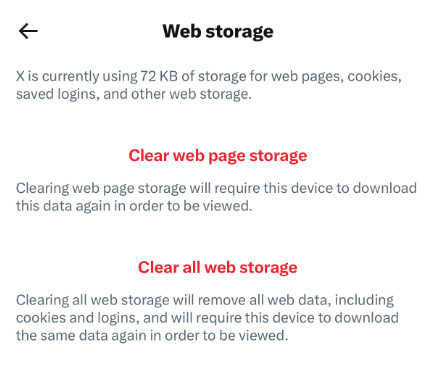Click the word Clearing above this data again

point(42,188)
